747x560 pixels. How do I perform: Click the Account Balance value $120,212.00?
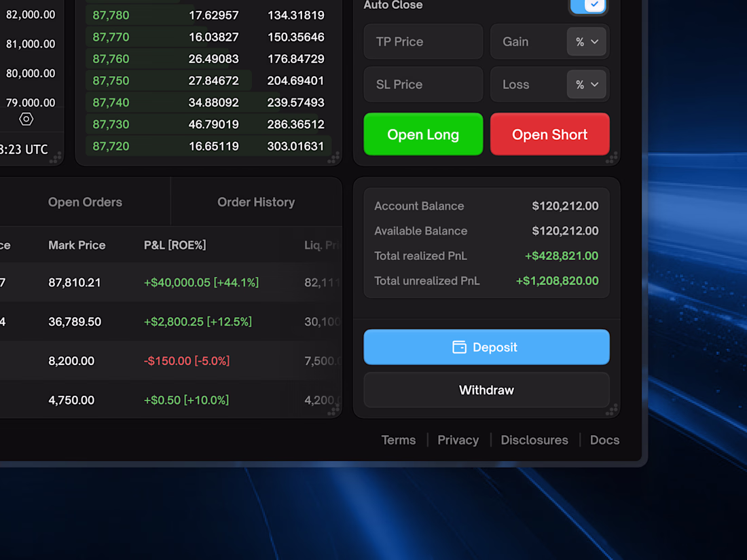[565, 206]
